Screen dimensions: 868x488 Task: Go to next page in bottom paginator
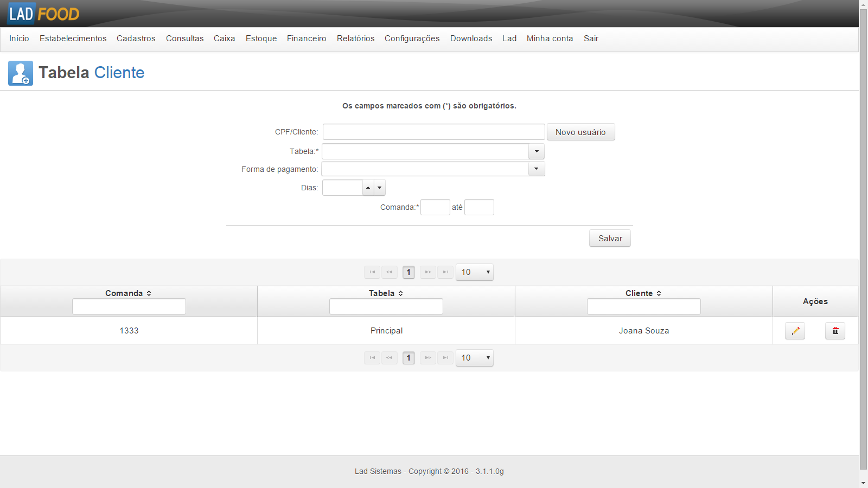pos(428,358)
